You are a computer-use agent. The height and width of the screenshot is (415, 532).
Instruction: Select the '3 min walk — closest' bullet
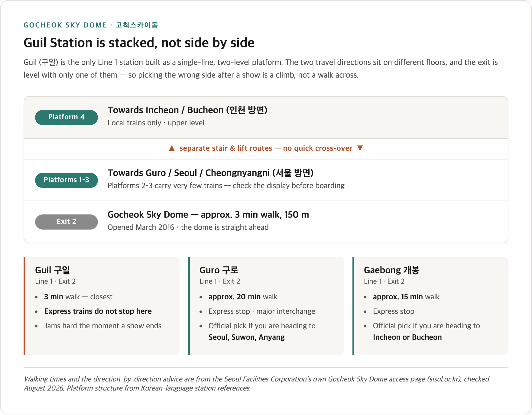tap(78, 297)
